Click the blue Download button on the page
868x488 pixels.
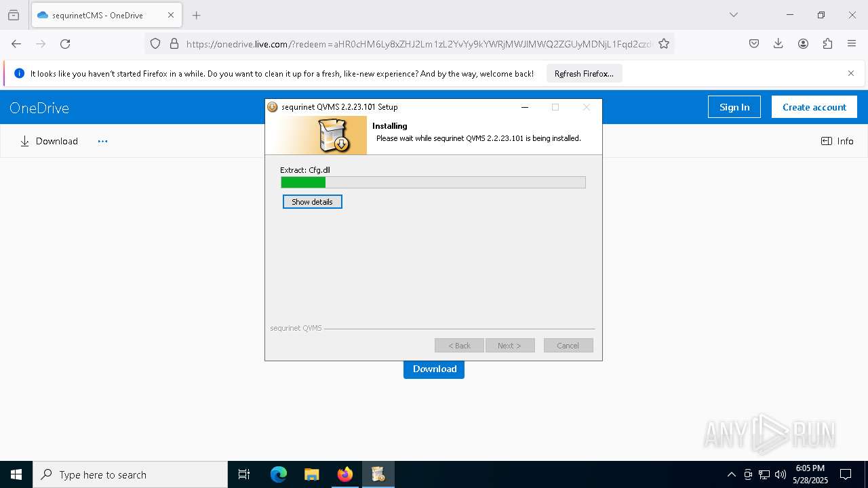(434, 369)
